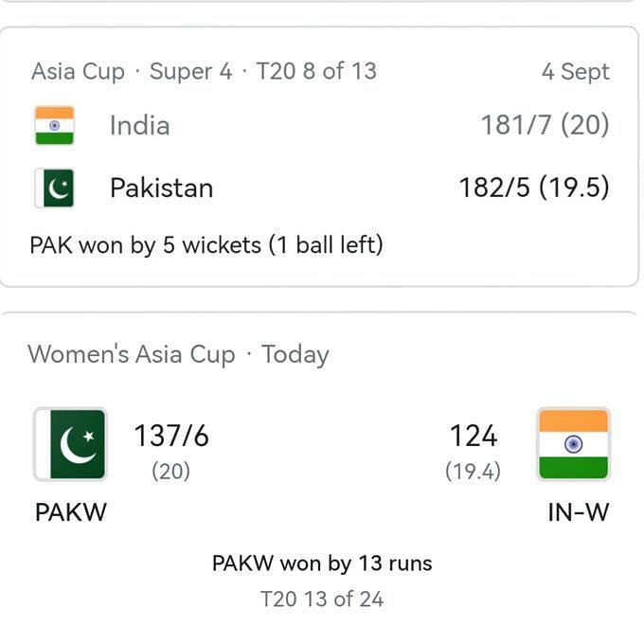Open PAKW won by 13 runs result
Screen dimensions: 644x644
[x=322, y=563]
